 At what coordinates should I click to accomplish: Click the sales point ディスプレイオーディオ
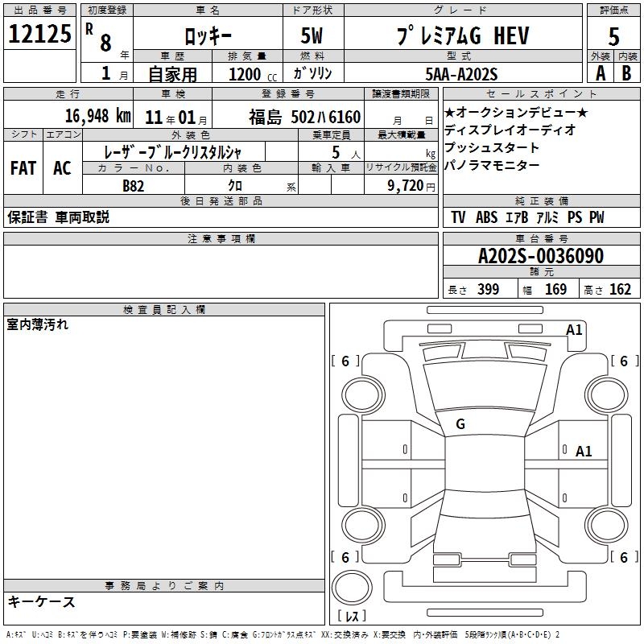(x=510, y=130)
